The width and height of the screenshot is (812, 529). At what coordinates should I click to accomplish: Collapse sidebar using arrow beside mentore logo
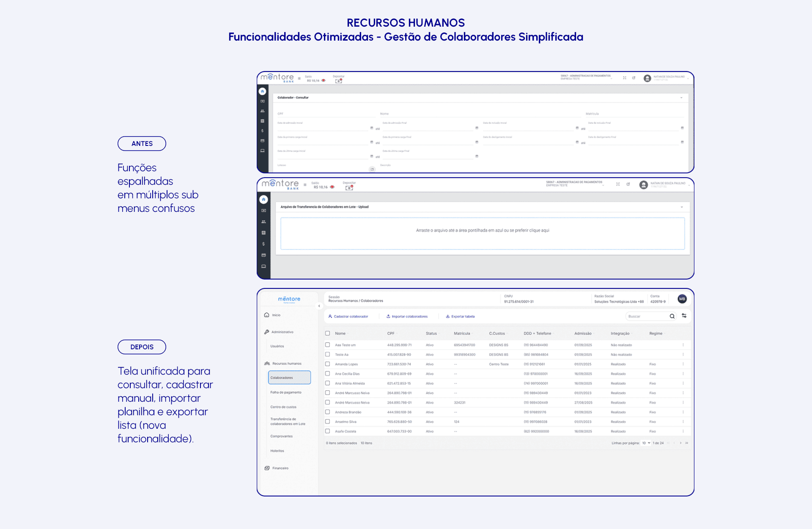319,306
